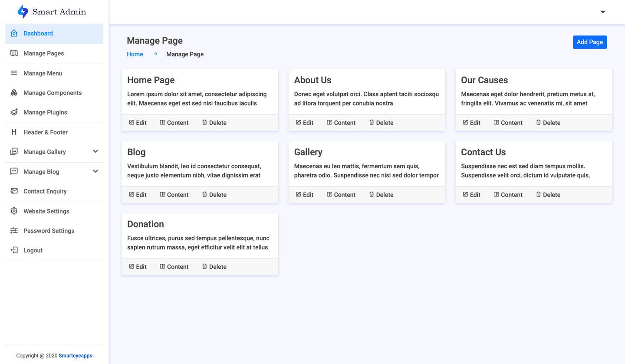625x364 pixels.
Task: Click the Logout icon in sidebar
Action: [x=14, y=250]
